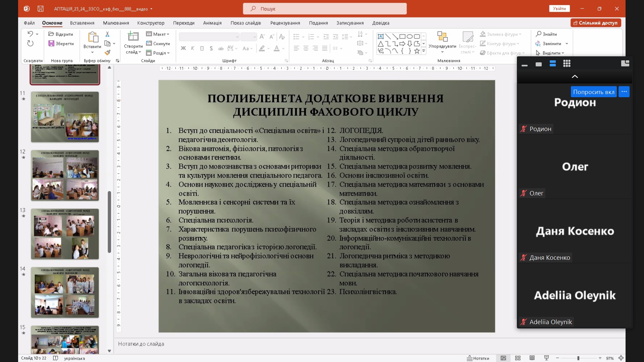
Task: Click the Попросить вкл button
Action: (593, 92)
